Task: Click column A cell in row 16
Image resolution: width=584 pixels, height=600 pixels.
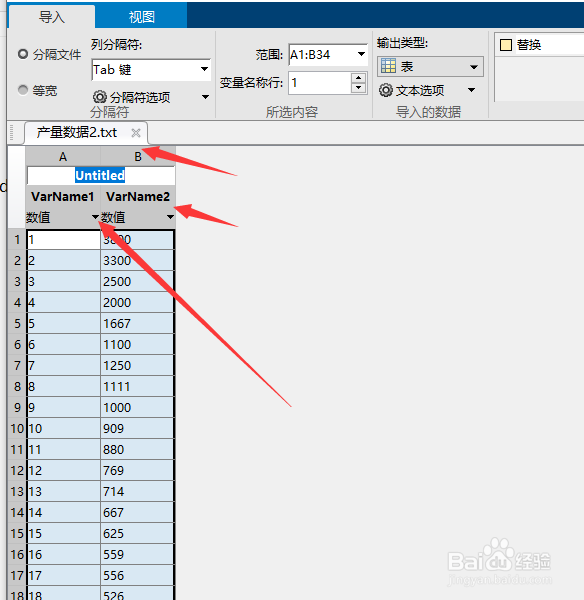Action: click(x=64, y=554)
